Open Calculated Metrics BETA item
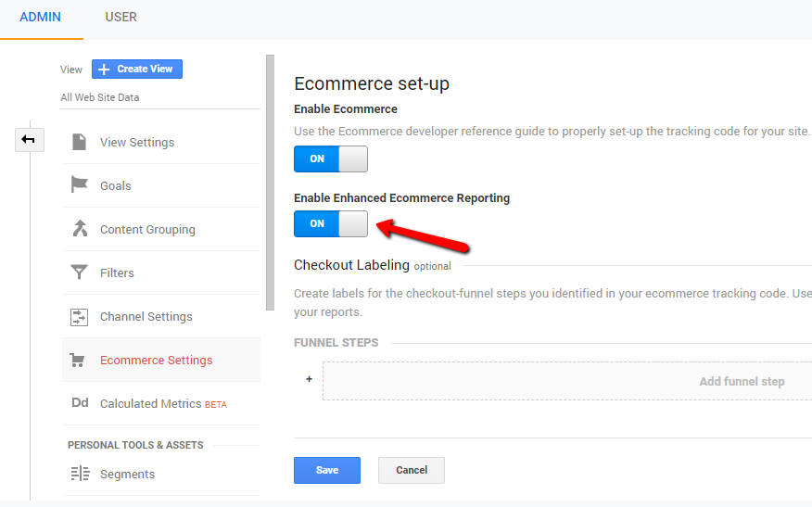 click(x=161, y=403)
